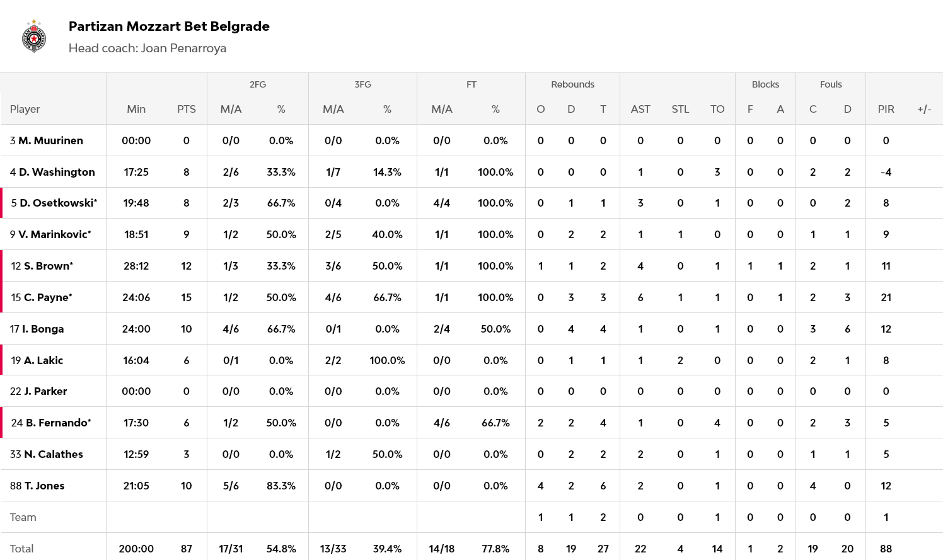The image size is (943, 560).
Task: Sort the table by the PTS column
Action: [x=186, y=109]
